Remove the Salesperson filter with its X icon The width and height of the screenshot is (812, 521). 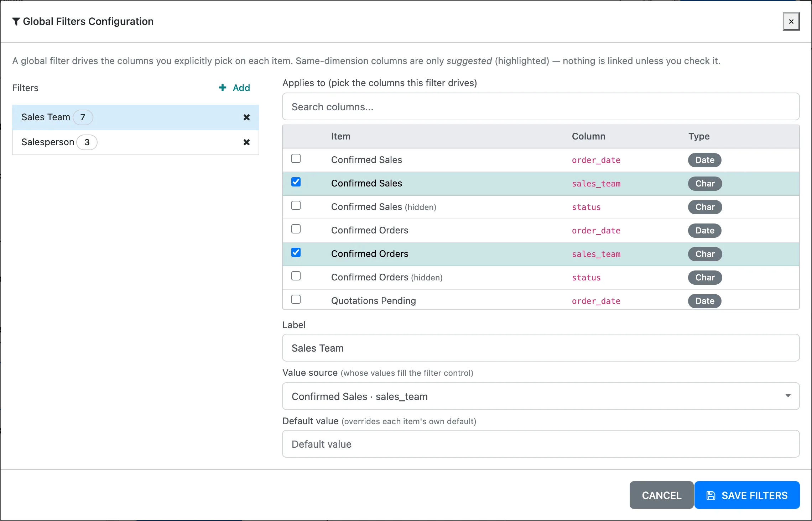pos(246,142)
